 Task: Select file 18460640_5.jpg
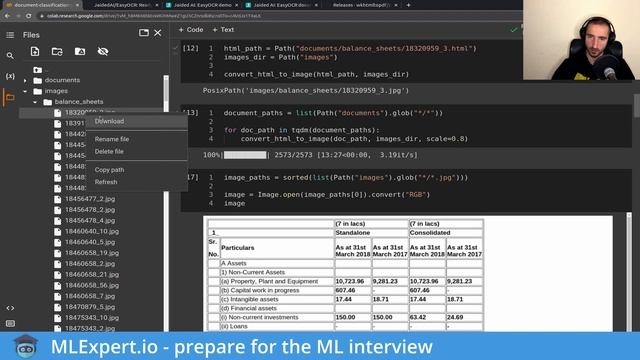(90, 242)
